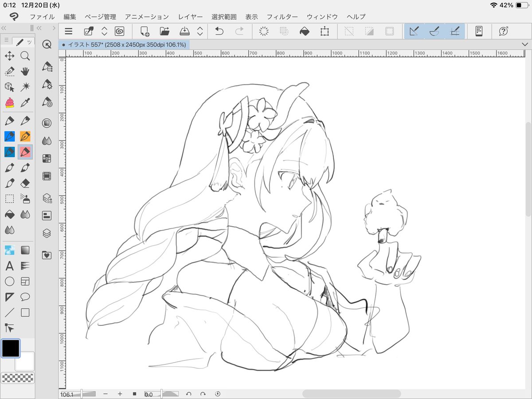Screen dimensions: 532x399
Task: Select the cupcake custom tool icon
Action: pos(9,103)
